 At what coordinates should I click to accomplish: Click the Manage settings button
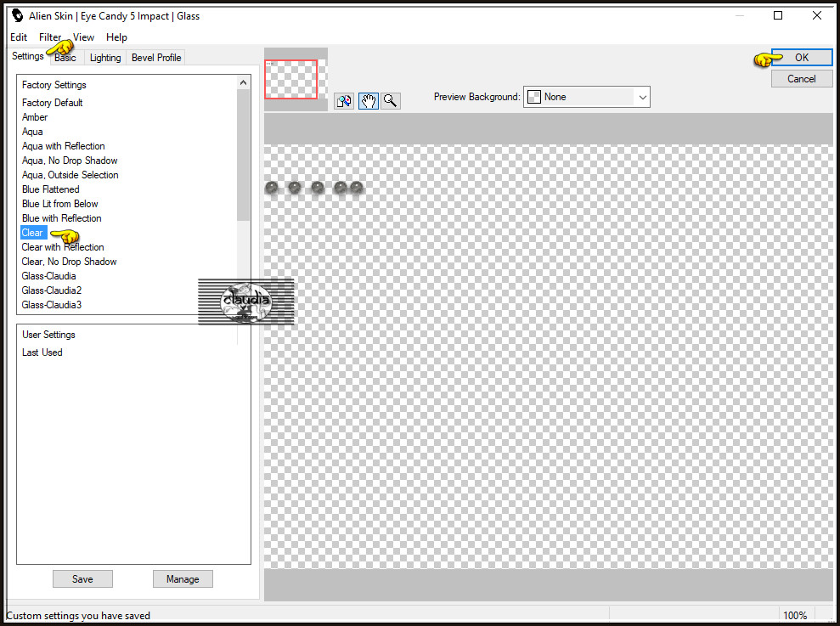[183, 578]
